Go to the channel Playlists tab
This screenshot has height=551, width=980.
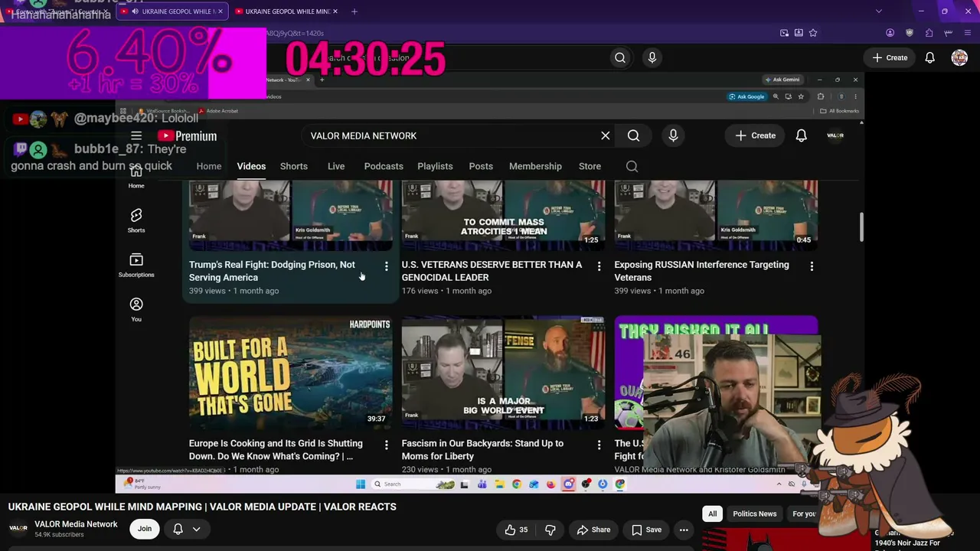[435, 166]
